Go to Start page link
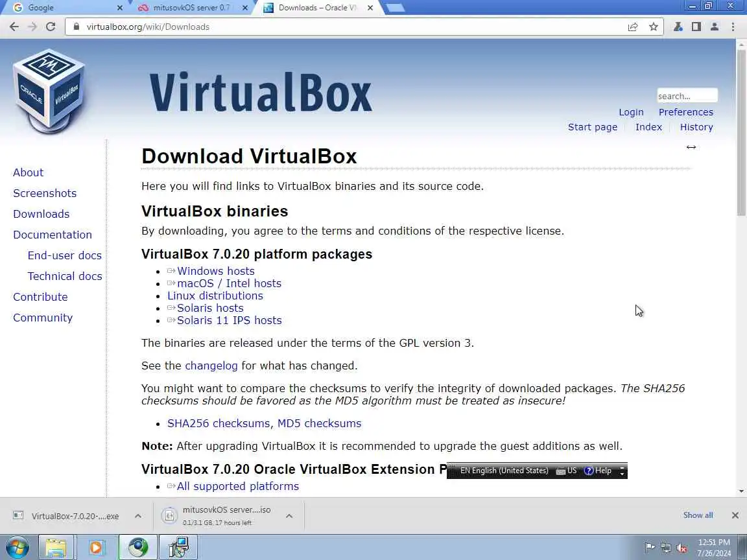 tap(592, 127)
